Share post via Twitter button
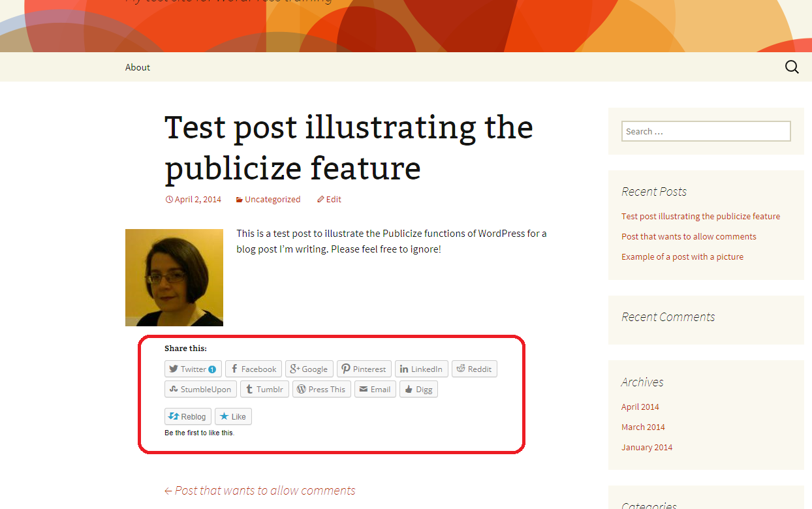Viewport: 812px width, 509px height. point(193,369)
